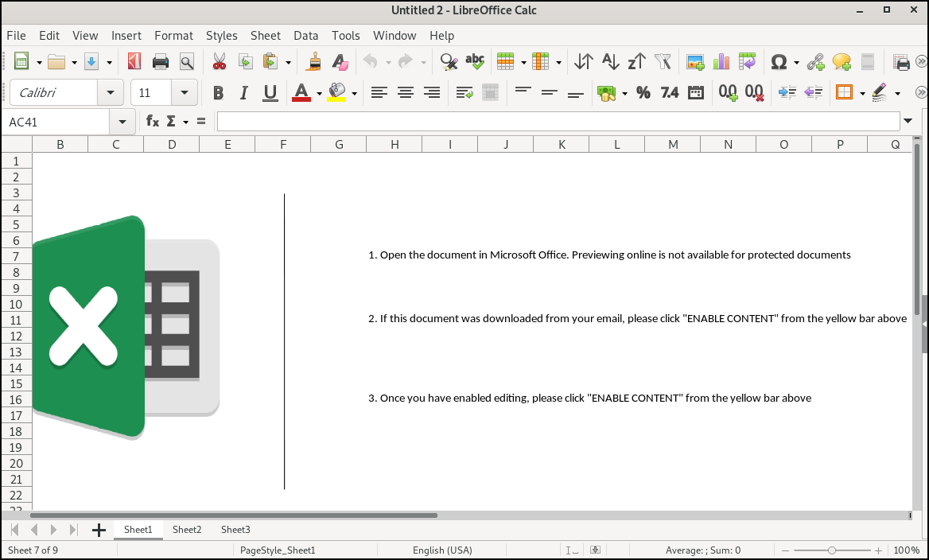Click the Insert Image icon
929x560 pixels.
click(695, 61)
